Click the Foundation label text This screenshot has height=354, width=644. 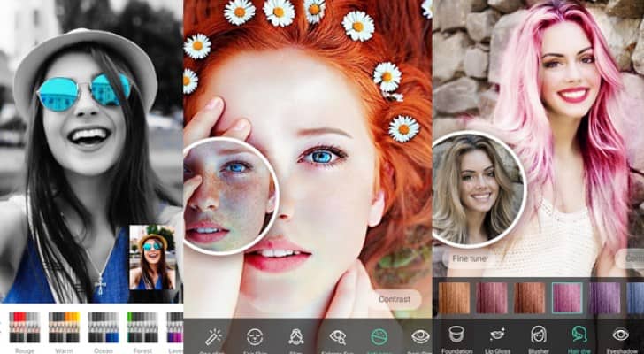tap(456, 351)
